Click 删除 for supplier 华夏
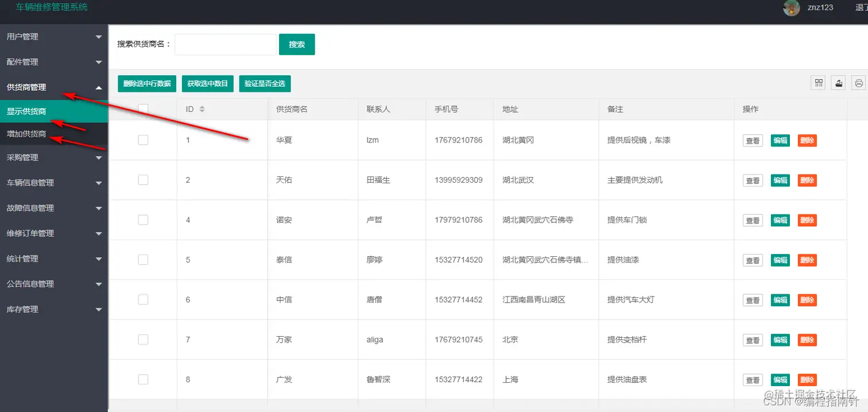 click(807, 140)
